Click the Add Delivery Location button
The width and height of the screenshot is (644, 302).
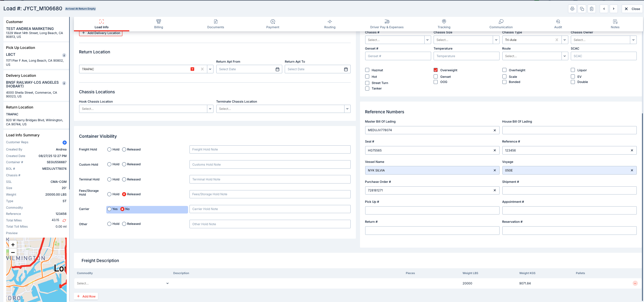[101, 33]
